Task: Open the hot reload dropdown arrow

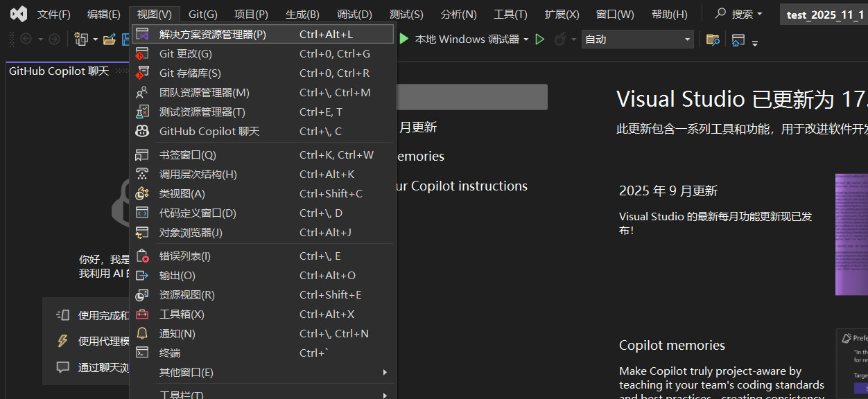Action: coord(573,39)
